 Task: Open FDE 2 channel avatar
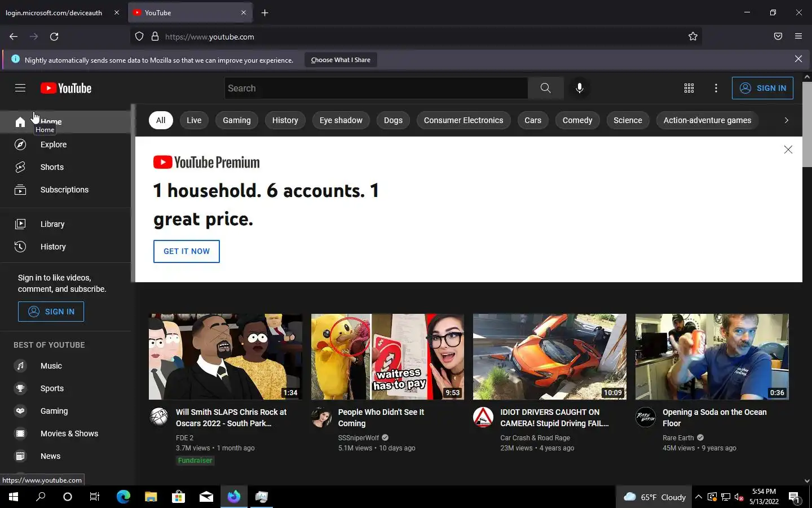pyautogui.click(x=159, y=417)
